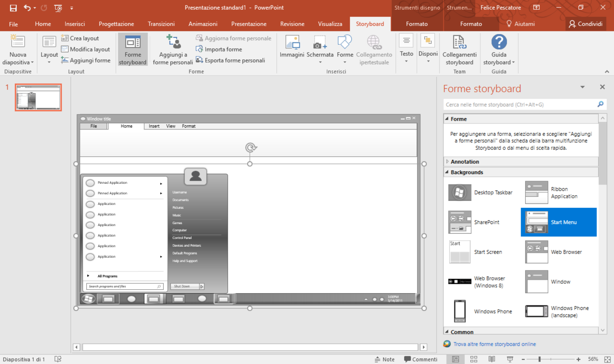Select slide 1 thumbnail
This screenshot has height=364, width=614.
tap(38, 97)
